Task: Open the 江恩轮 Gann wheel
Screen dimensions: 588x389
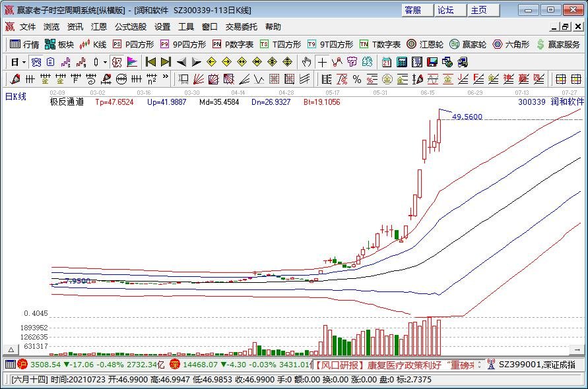Action: point(425,45)
